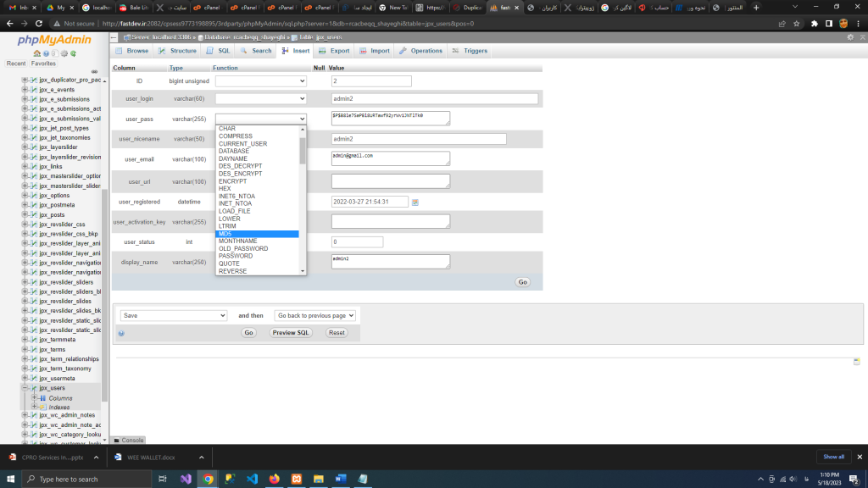
Task: Expand the jpx_usermeta table node
Action: pos(25,379)
